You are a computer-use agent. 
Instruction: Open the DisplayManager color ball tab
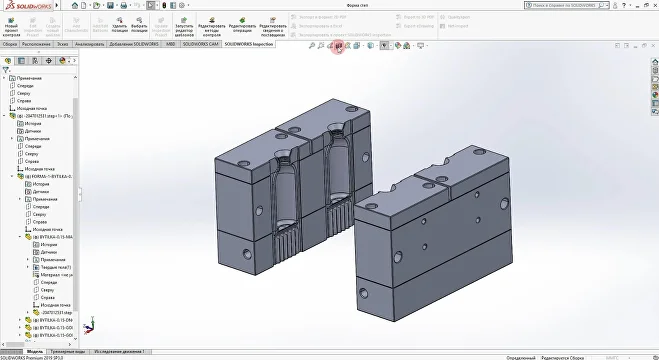tap(62, 61)
